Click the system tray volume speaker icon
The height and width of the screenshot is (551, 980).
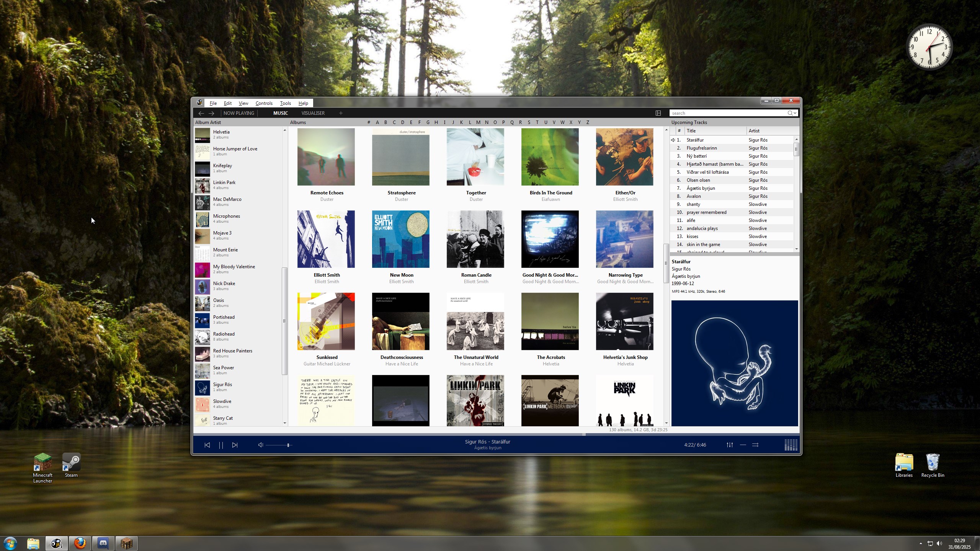click(x=939, y=543)
